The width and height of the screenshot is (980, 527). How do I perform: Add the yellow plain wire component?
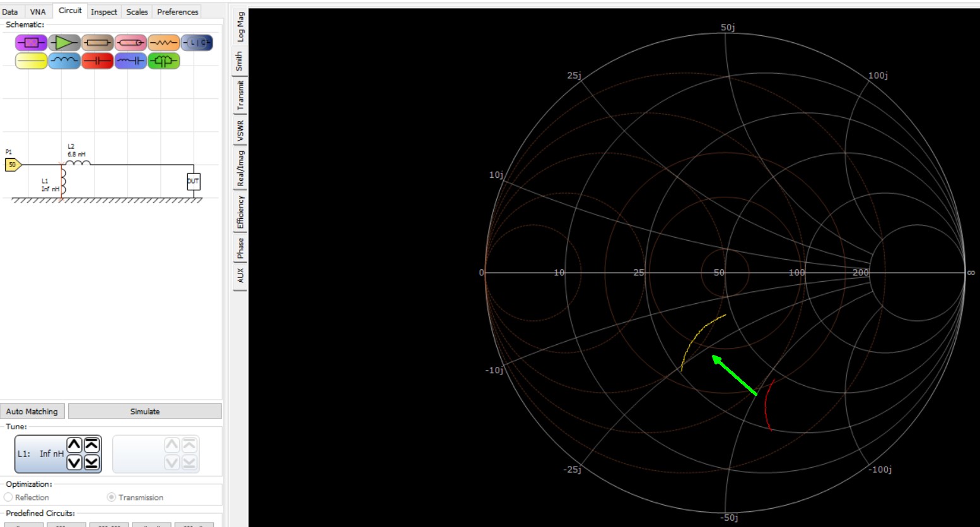point(31,61)
